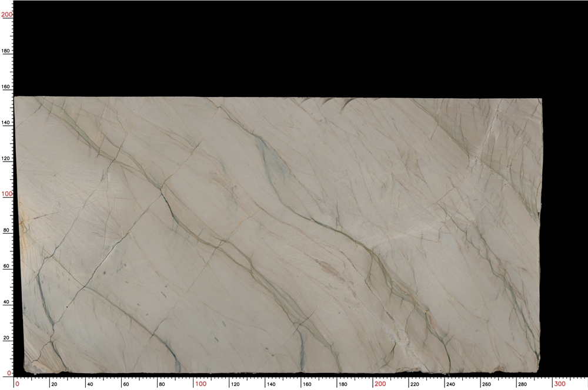
Task: Click the 180 mark on vertical ruler
Action: click(6, 51)
